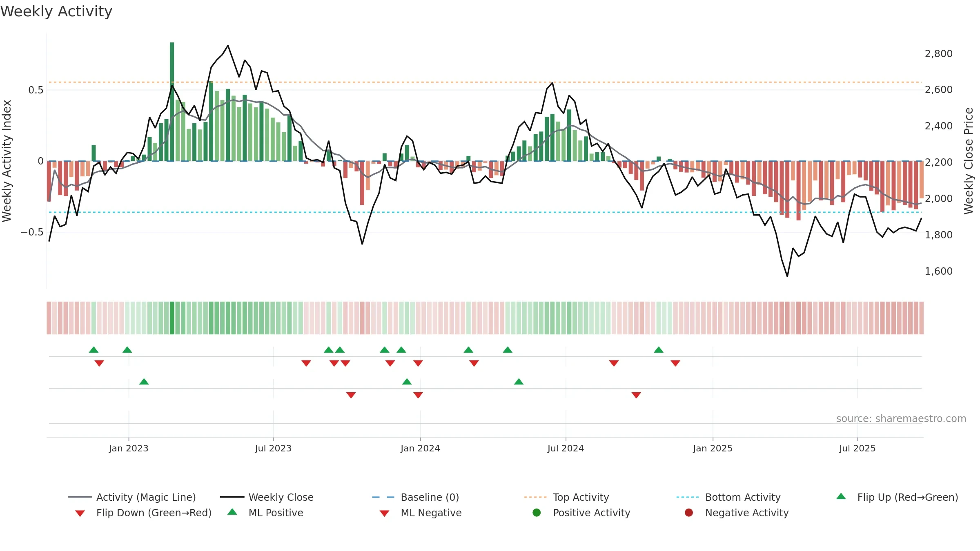Viewport: 980px width, 551px height.
Task: Click the Weekly Activity chart title
Action: pos(56,11)
